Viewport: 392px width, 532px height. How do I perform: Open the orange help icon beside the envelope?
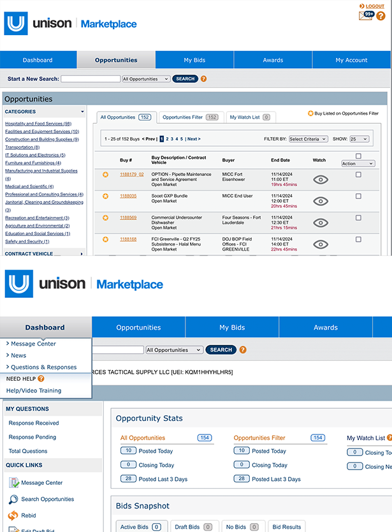tap(381, 16)
